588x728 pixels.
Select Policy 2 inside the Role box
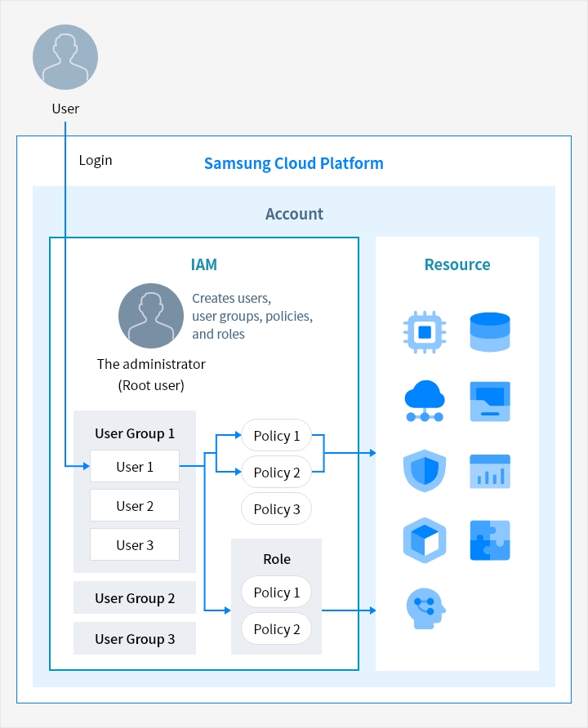(x=276, y=628)
